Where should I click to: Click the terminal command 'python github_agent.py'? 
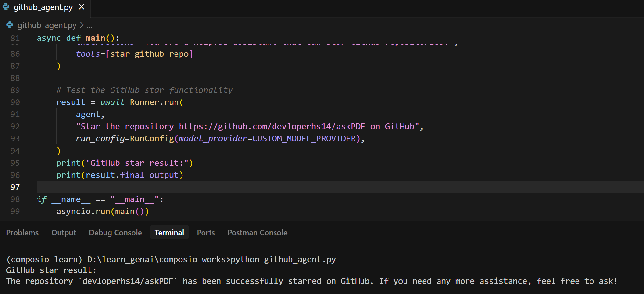pos(283,260)
